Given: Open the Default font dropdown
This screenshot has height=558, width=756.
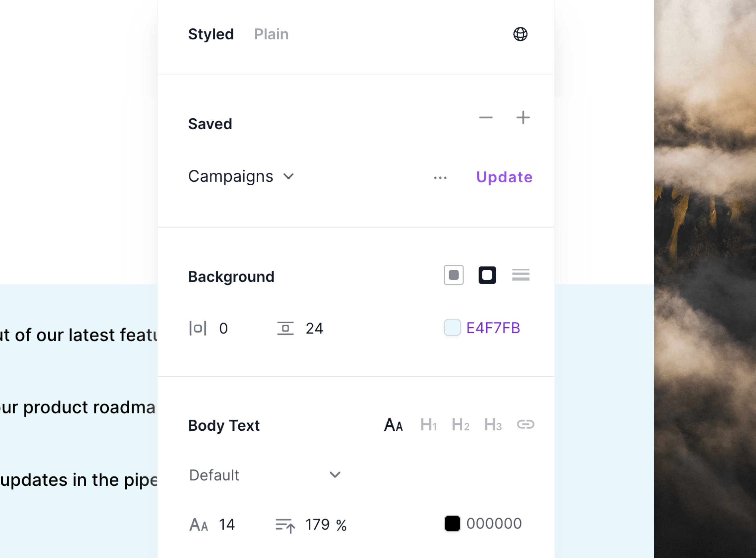Looking at the screenshot, I should [265, 475].
